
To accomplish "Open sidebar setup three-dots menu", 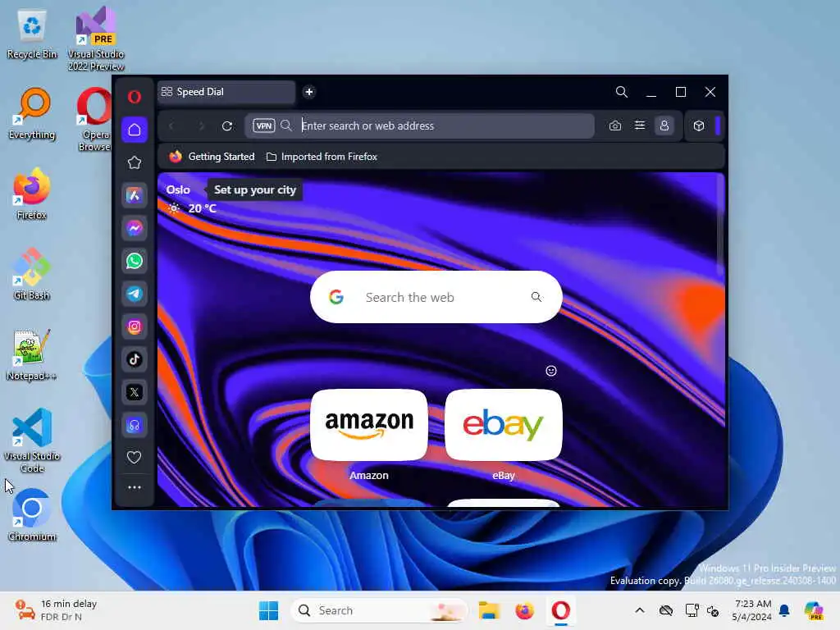I will (134, 487).
